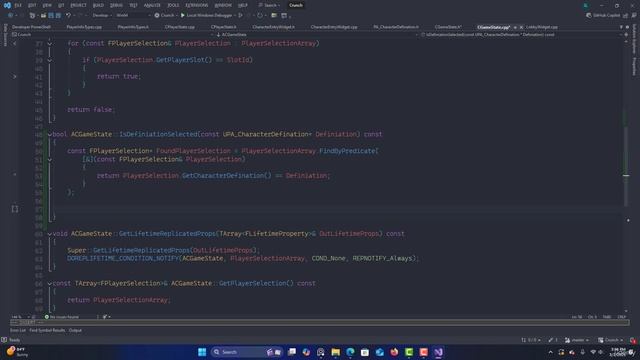
Task: Collapse IsDefinationSelected function
Action: tap(49, 134)
